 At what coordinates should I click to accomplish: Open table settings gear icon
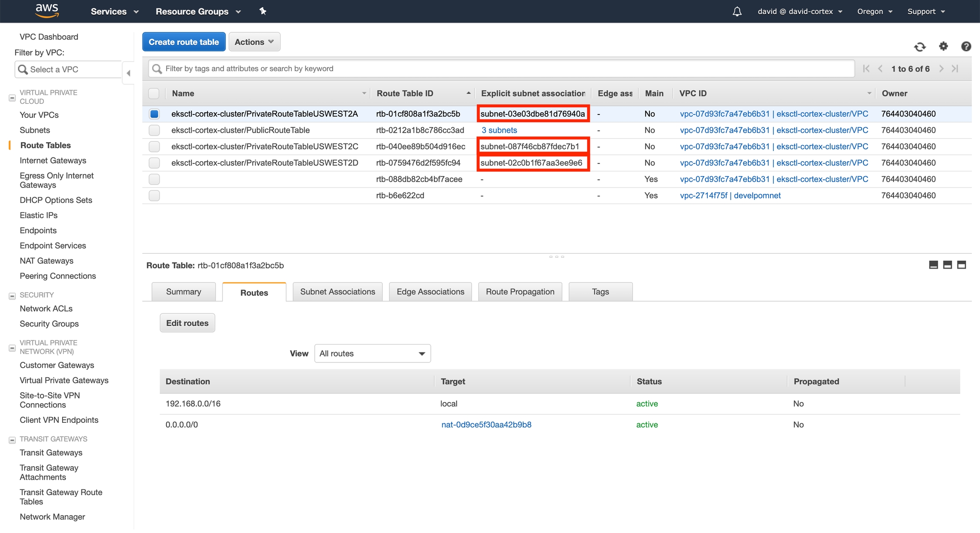coord(943,46)
